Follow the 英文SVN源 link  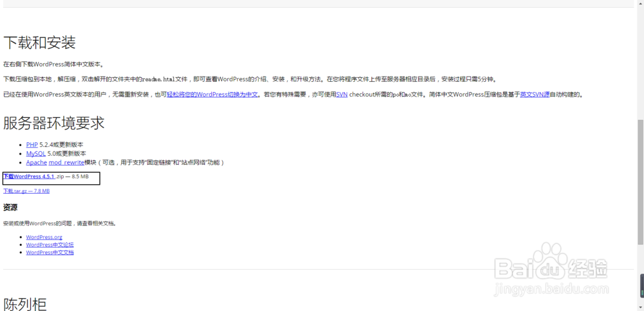point(535,95)
